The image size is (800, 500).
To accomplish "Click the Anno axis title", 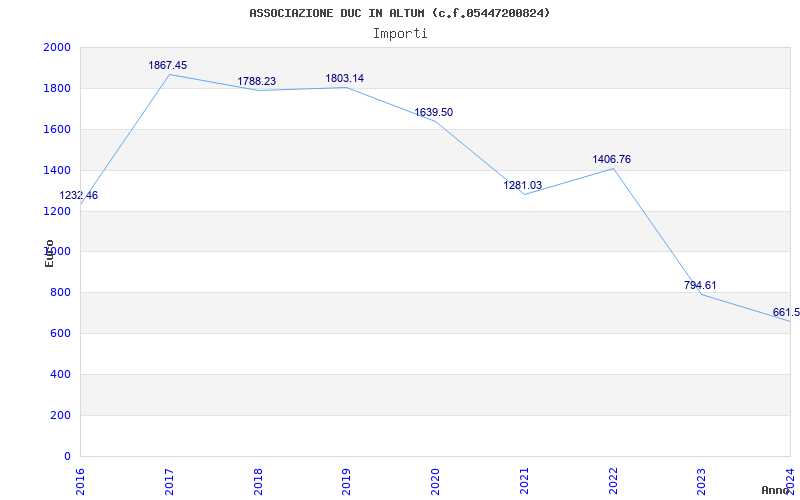I will point(776,490).
